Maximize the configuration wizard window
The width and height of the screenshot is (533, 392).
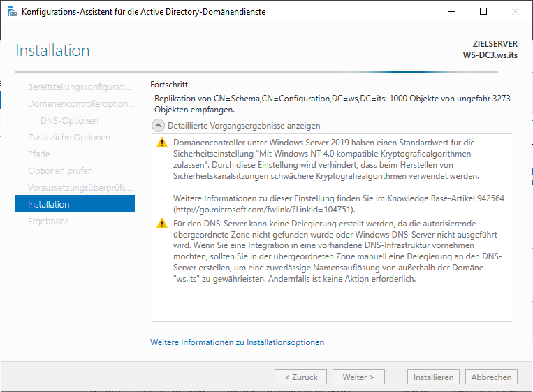point(483,12)
